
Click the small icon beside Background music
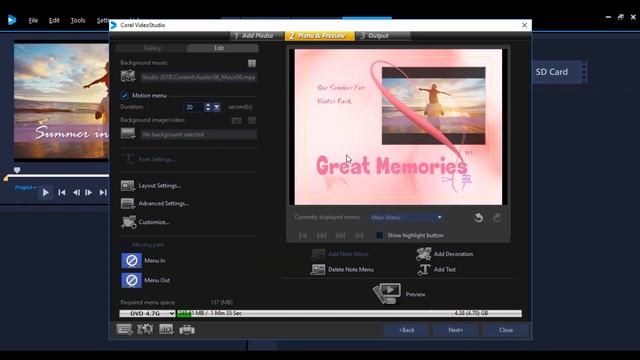pyautogui.click(x=252, y=63)
